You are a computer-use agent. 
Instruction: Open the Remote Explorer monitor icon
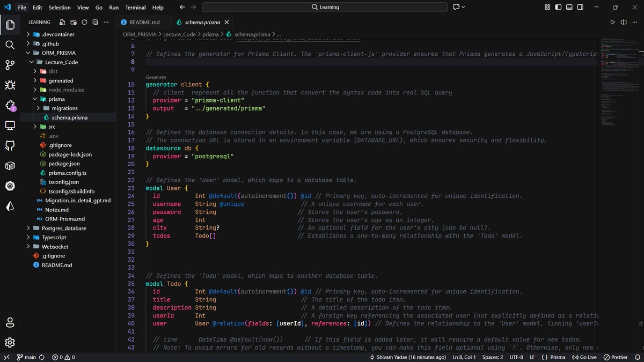[10, 125]
